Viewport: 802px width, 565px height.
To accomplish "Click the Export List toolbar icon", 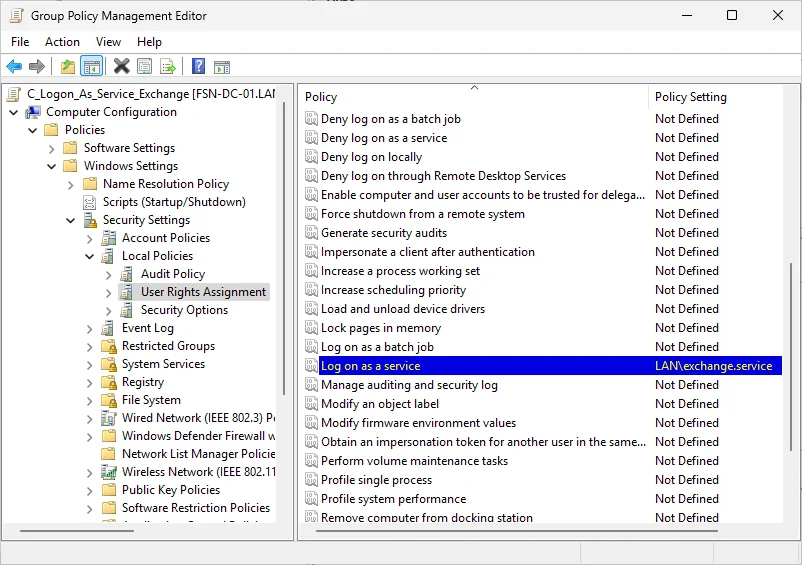I will click(168, 66).
